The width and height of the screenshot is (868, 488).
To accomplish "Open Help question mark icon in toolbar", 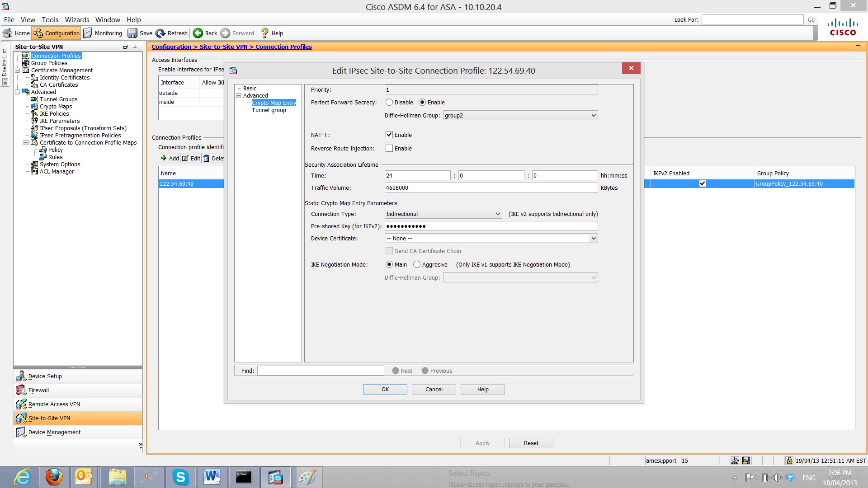I will pyautogui.click(x=265, y=33).
